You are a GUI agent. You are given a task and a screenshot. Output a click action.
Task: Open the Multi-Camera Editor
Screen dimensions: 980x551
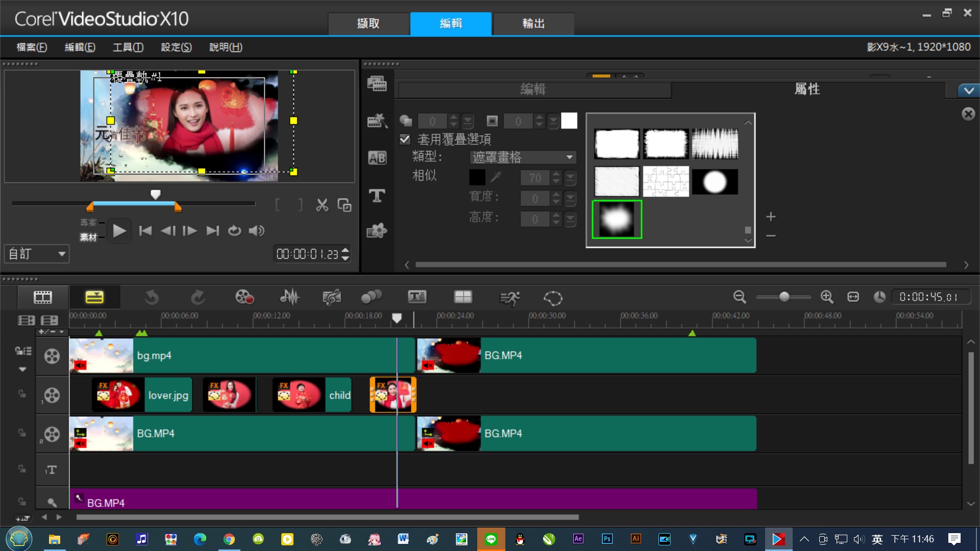point(463,297)
